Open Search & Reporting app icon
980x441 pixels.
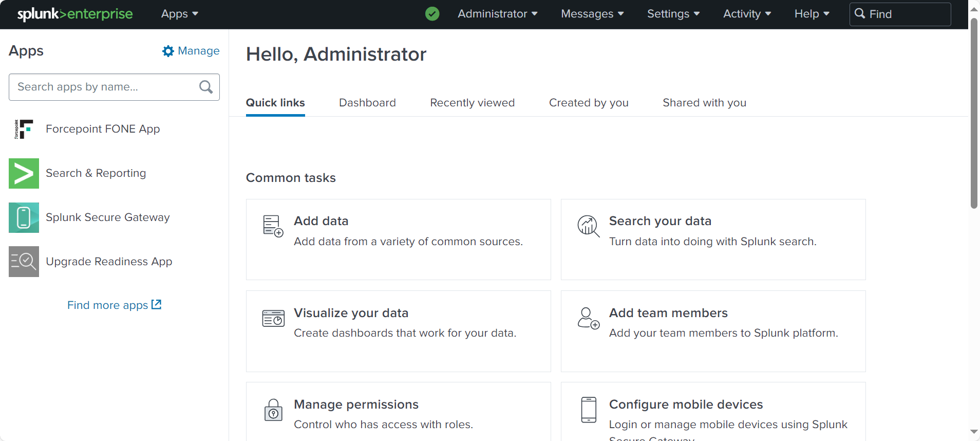(x=24, y=173)
